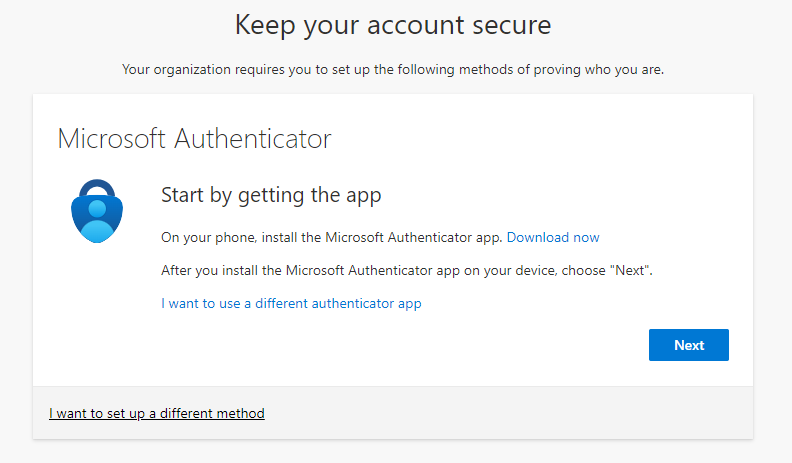Image resolution: width=792 pixels, height=463 pixels.
Task: Click the 'Keep your account secure' page heading
Action: (393, 25)
